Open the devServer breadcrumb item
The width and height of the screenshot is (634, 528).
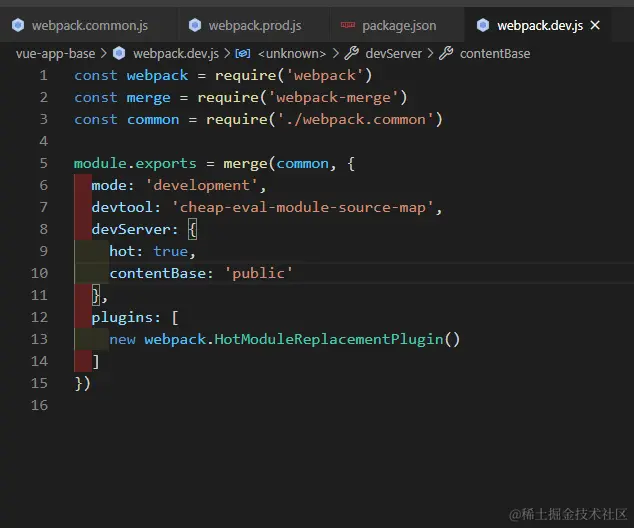393,53
